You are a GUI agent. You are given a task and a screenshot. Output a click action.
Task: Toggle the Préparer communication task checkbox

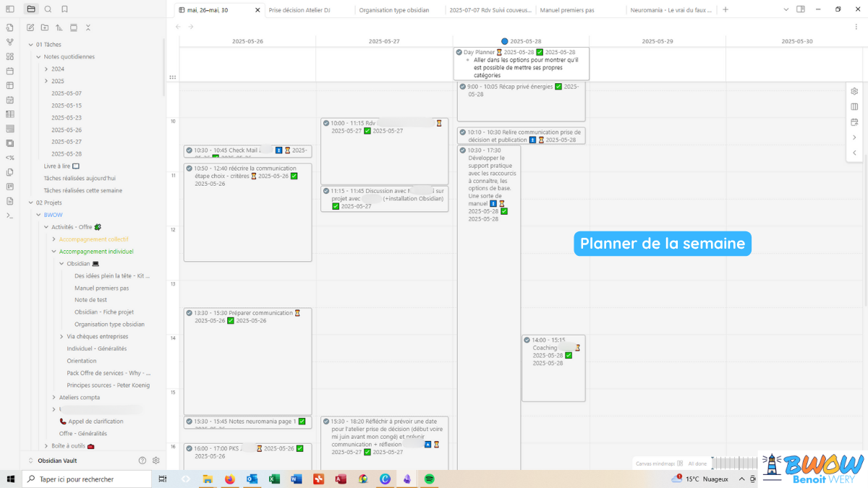click(x=189, y=313)
